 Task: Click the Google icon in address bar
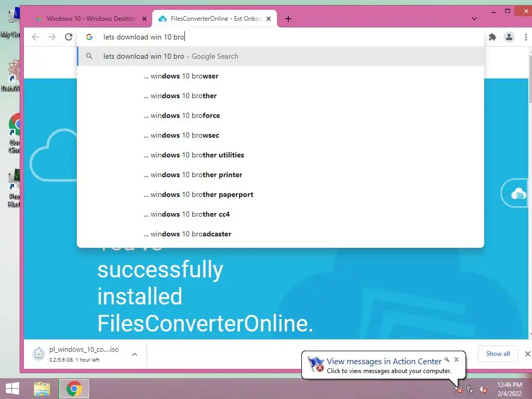pyautogui.click(x=89, y=37)
